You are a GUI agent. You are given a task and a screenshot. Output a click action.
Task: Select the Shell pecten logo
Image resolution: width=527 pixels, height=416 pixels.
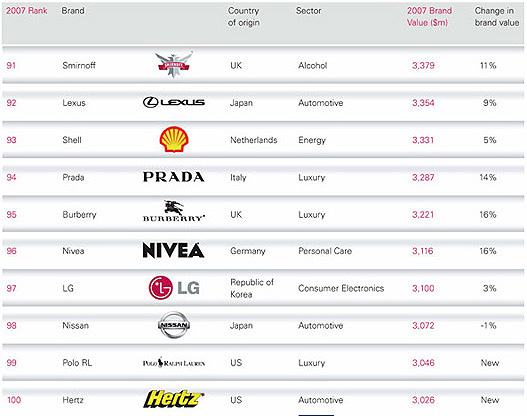pyautogui.click(x=174, y=139)
